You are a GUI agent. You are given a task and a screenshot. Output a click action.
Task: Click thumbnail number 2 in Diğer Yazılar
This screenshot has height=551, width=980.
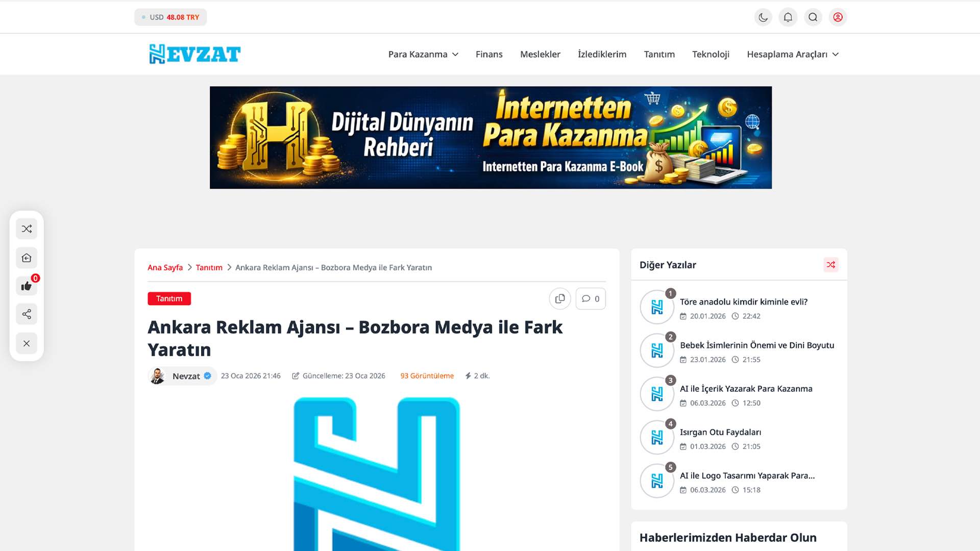tap(657, 350)
